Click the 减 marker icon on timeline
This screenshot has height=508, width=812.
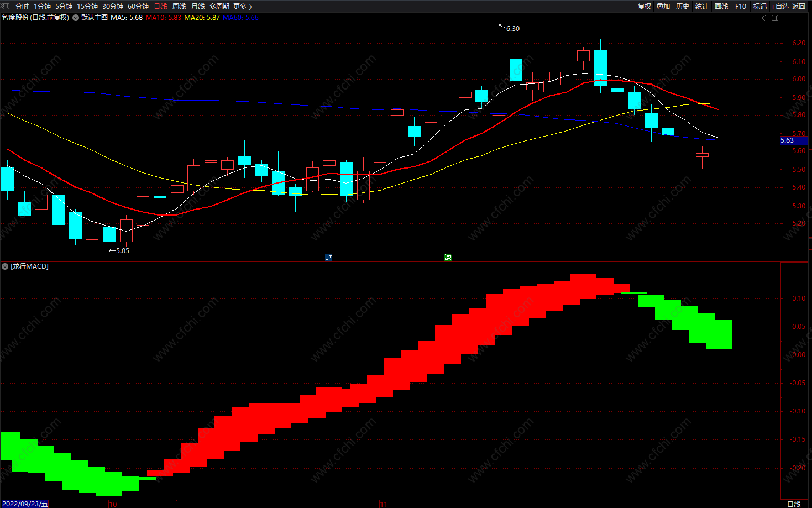coord(448,257)
